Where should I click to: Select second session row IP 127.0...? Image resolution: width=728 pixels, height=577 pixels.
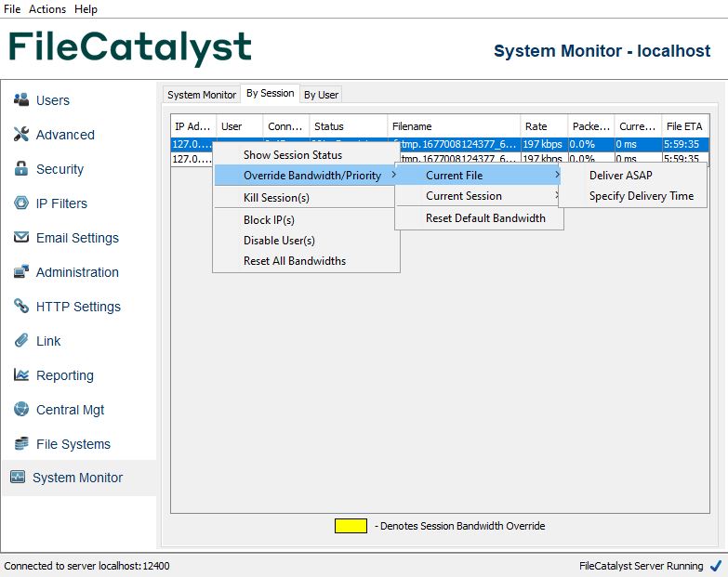point(192,159)
